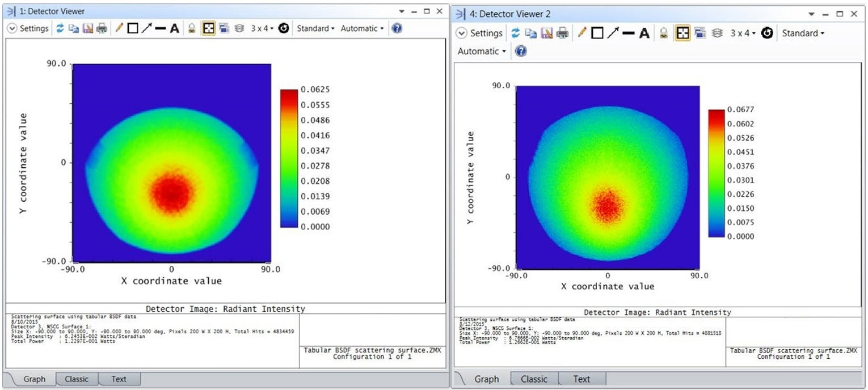This screenshot has height=390, width=868.
Task: Select the rectangle annotation tool in Detector Viewer 1
Action: pyautogui.click(x=133, y=28)
